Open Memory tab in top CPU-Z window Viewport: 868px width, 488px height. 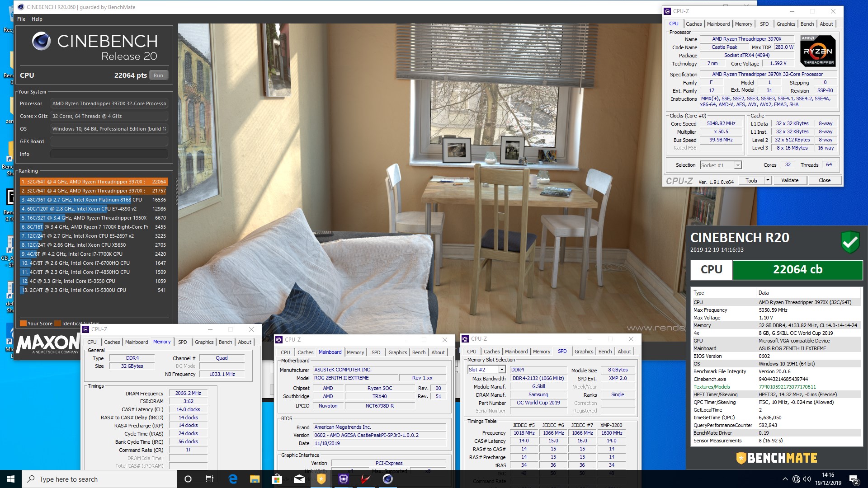(744, 24)
